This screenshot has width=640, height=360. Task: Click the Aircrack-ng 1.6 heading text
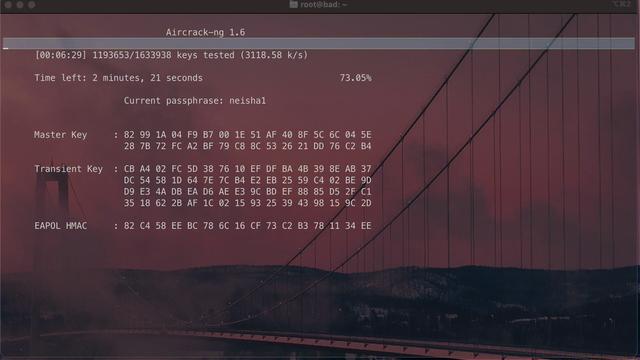(x=205, y=32)
